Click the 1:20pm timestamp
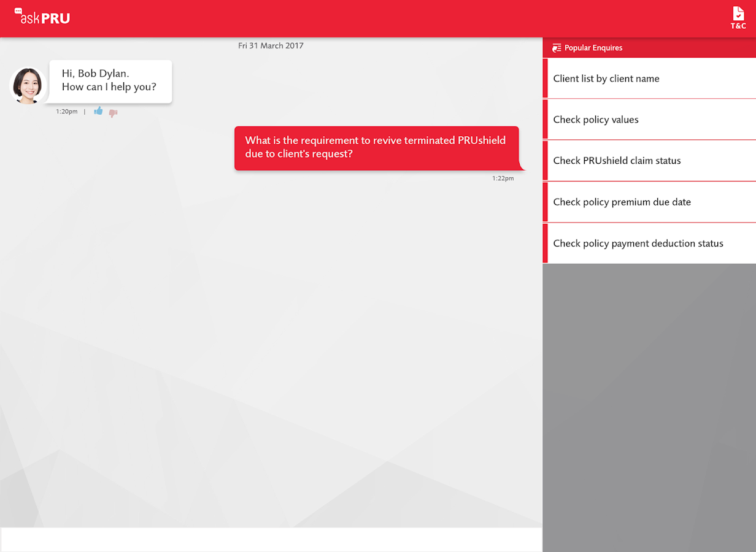 (x=67, y=112)
